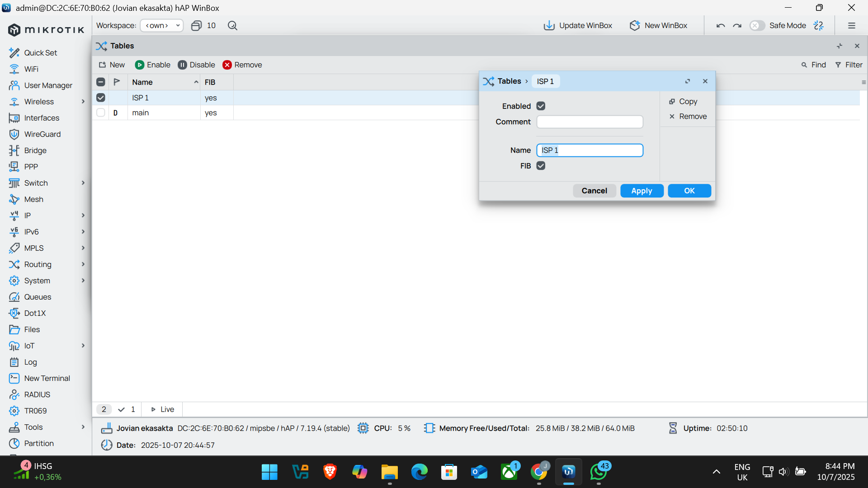This screenshot has height=488, width=868.
Task: Open the Bridge section
Action: tap(35, 150)
